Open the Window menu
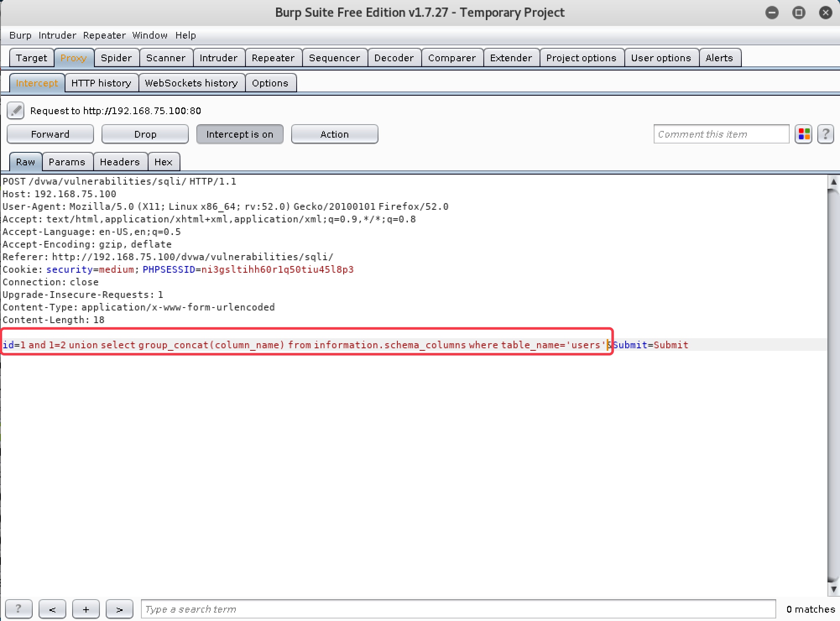Image resolution: width=840 pixels, height=621 pixels. 150,35
